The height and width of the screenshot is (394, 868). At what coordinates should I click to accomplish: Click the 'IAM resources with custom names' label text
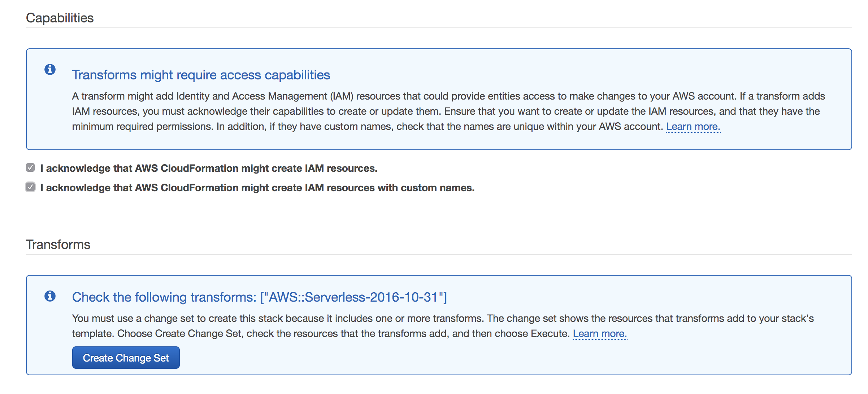[389, 188]
